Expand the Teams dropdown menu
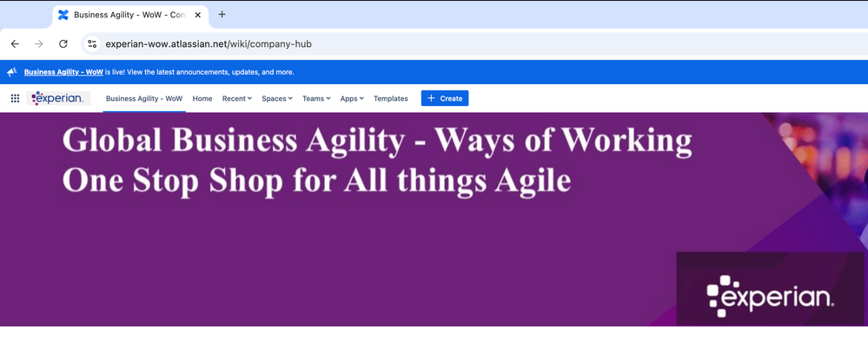868x344 pixels. (x=316, y=98)
